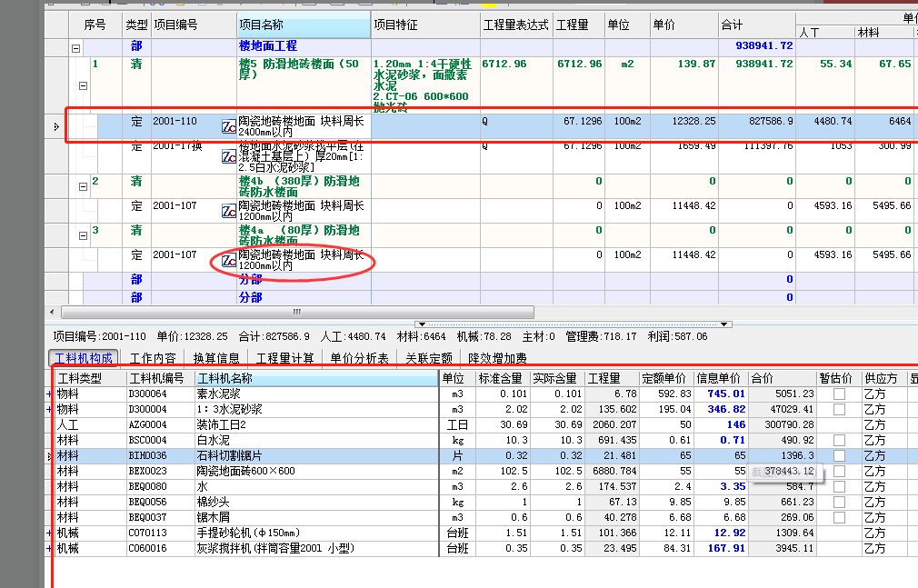Click the 楼地面工程 section name
Image resolution: width=918 pixels, height=588 pixels.
point(267,45)
